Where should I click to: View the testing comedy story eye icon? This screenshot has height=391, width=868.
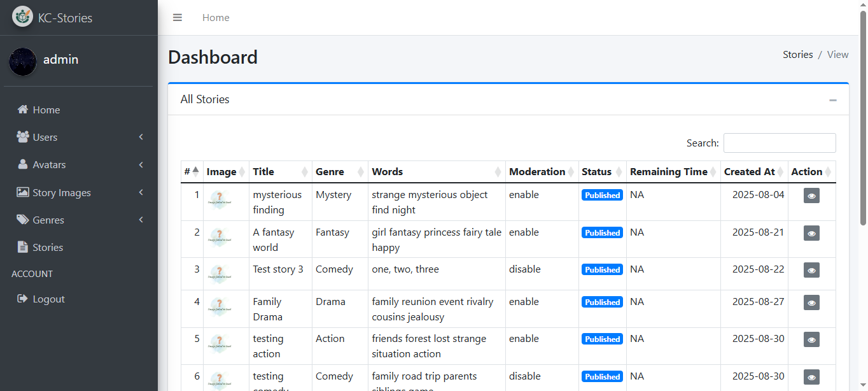pyautogui.click(x=811, y=377)
